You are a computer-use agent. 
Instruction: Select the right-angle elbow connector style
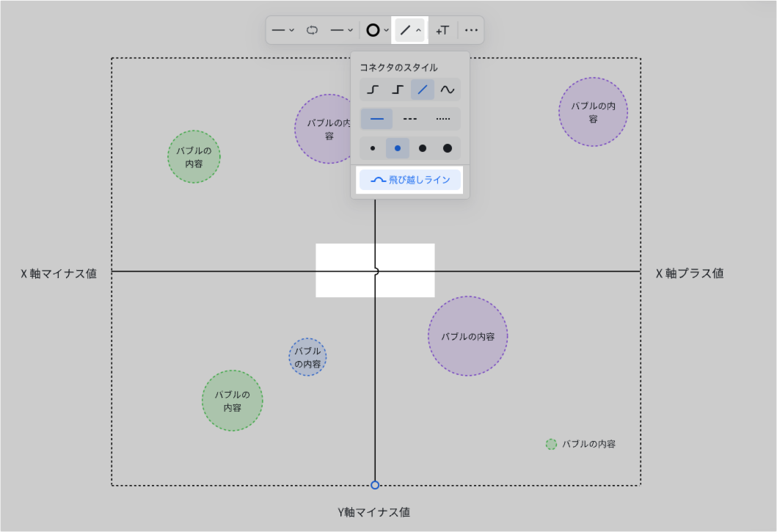(x=398, y=90)
